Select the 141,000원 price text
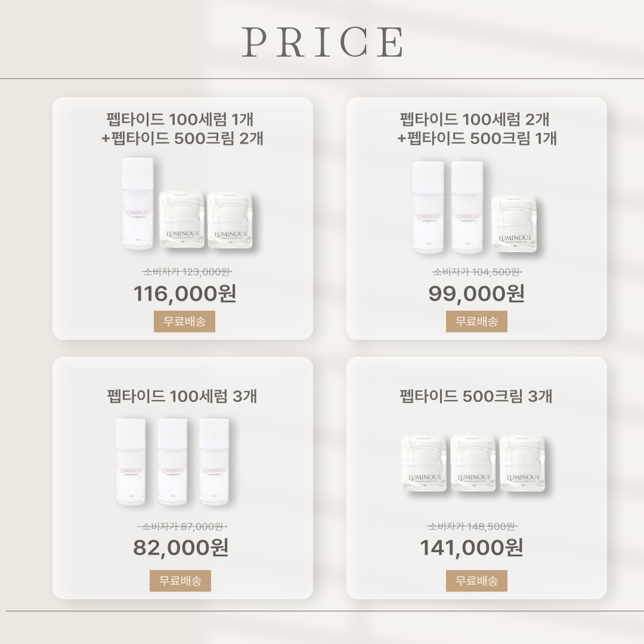 (x=472, y=547)
